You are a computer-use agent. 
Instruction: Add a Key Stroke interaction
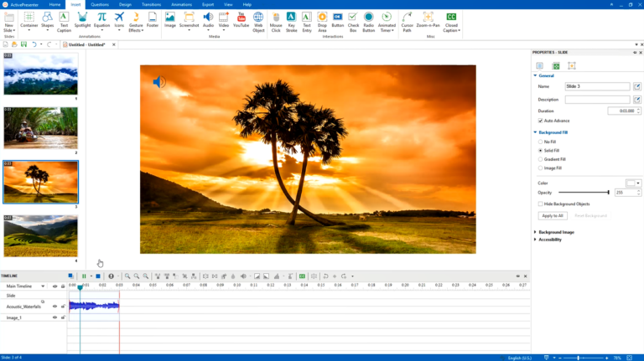pyautogui.click(x=291, y=22)
